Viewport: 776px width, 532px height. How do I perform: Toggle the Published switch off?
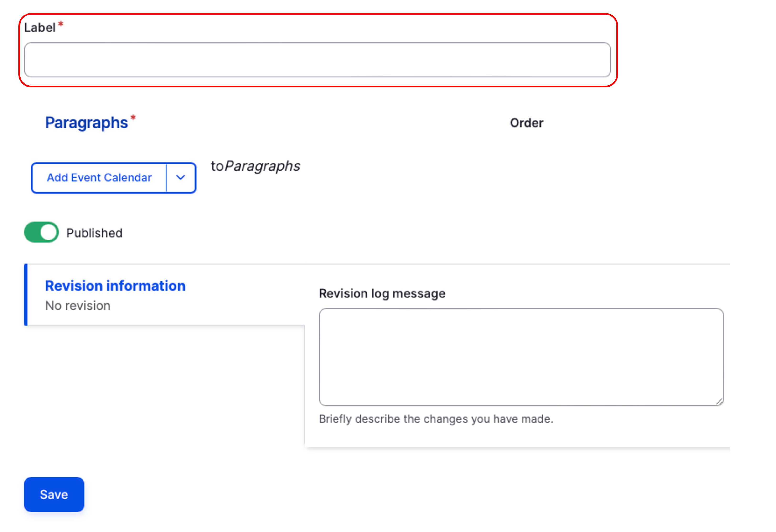point(41,232)
